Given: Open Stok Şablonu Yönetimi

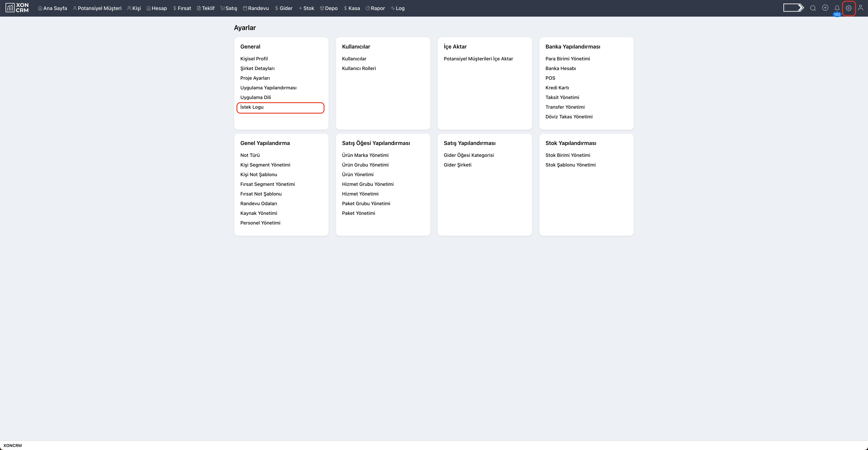Looking at the screenshot, I should tap(570, 165).
